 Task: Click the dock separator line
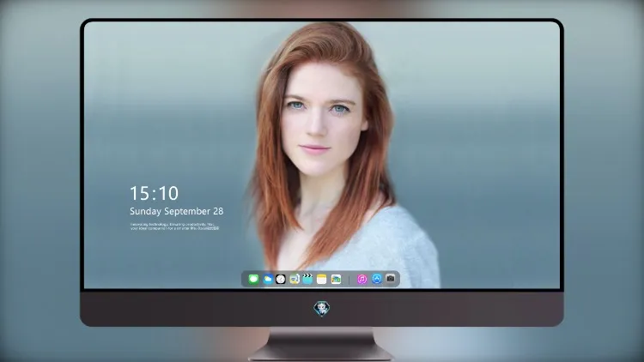349,280
